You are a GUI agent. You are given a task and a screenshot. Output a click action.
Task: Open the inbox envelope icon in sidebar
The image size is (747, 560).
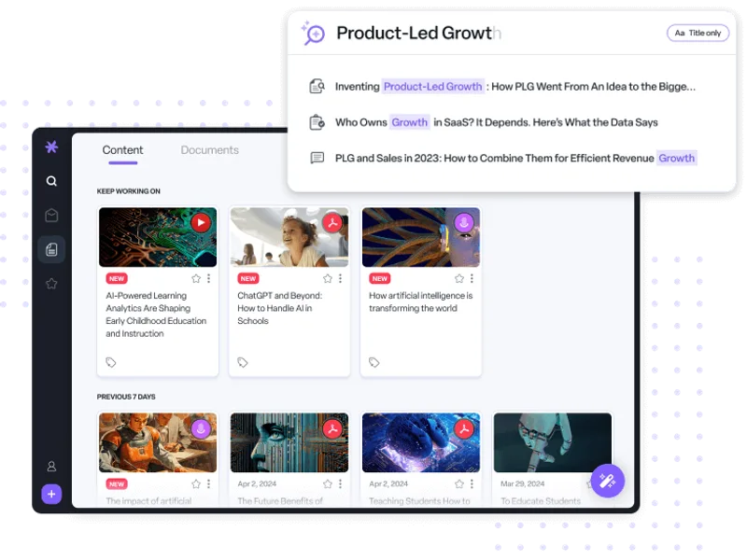click(x=51, y=216)
